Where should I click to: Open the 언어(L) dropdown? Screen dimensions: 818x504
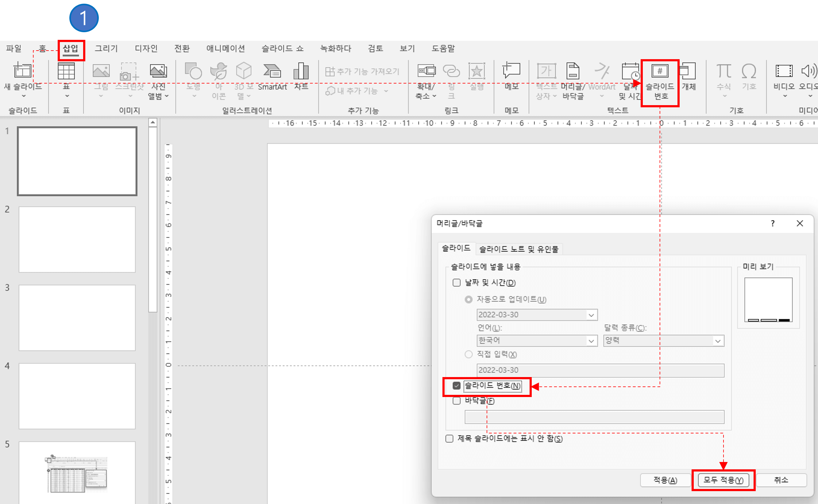click(592, 340)
